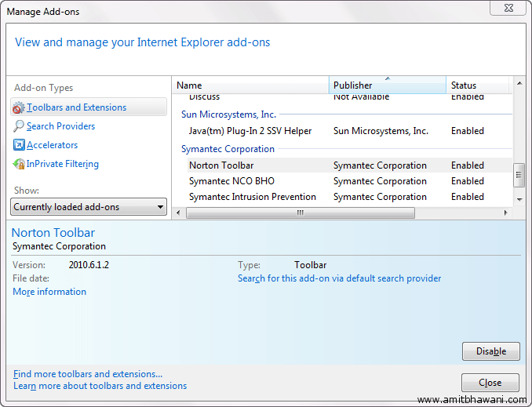Click the vertical scrollbar thumb
Viewport: 532px width, 407px height.
[519, 175]
